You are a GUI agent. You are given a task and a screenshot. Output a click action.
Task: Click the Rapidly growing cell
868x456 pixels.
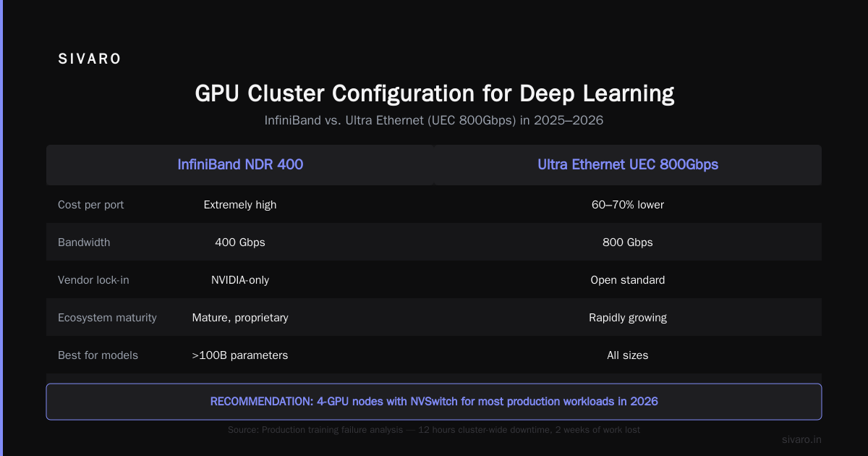pyautogui.click(x=628, y=318)
